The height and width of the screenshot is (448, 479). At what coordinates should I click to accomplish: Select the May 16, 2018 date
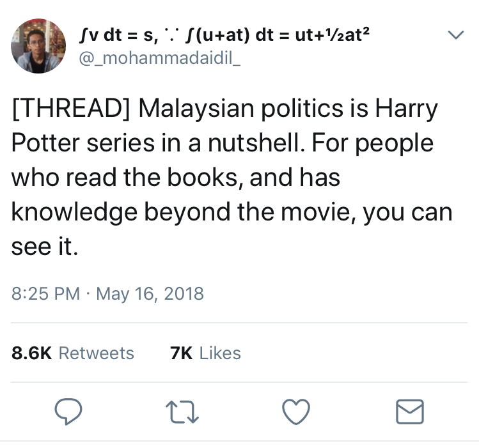(x=150, y=294)
